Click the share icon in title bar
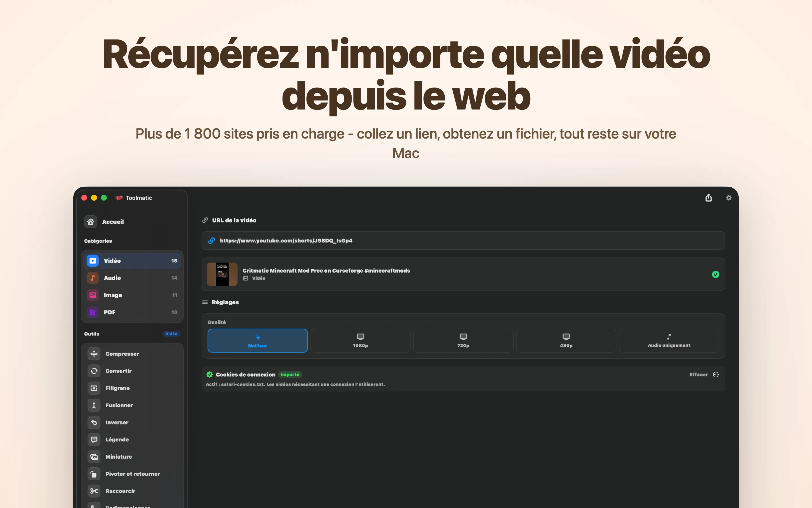This screenshot has width=812, height=508. (708, 198)
